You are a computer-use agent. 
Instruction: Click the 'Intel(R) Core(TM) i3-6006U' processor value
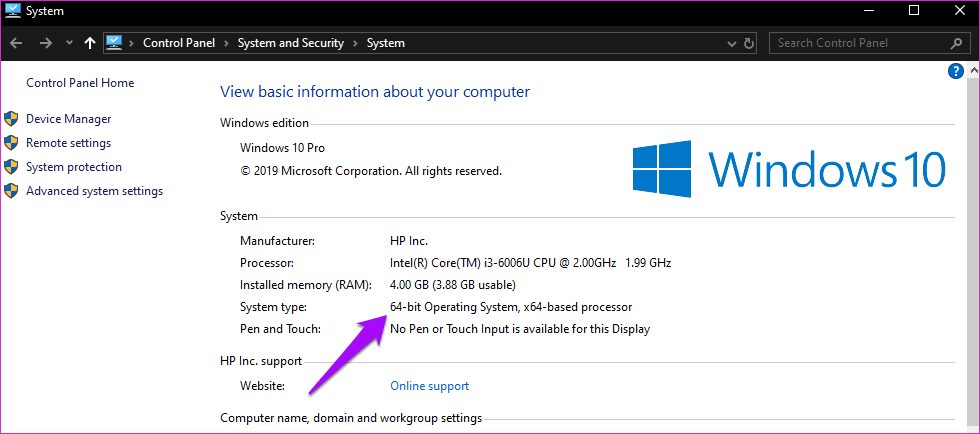tap(531, 263)
